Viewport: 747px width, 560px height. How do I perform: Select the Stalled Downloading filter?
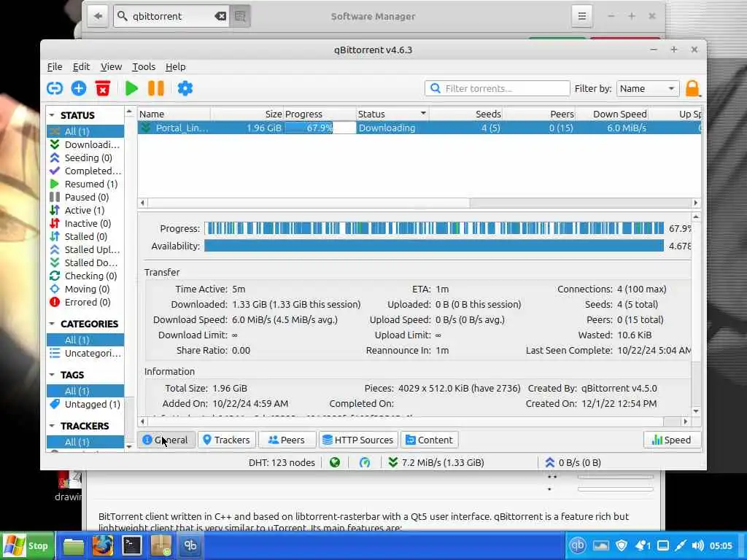click(85, 262)
